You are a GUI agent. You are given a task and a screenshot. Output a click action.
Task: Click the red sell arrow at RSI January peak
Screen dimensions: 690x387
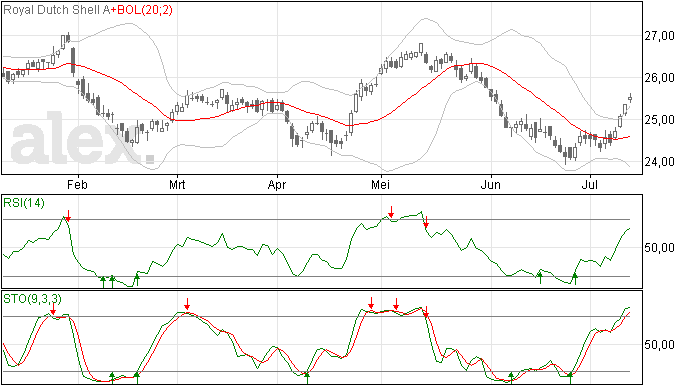68,216
